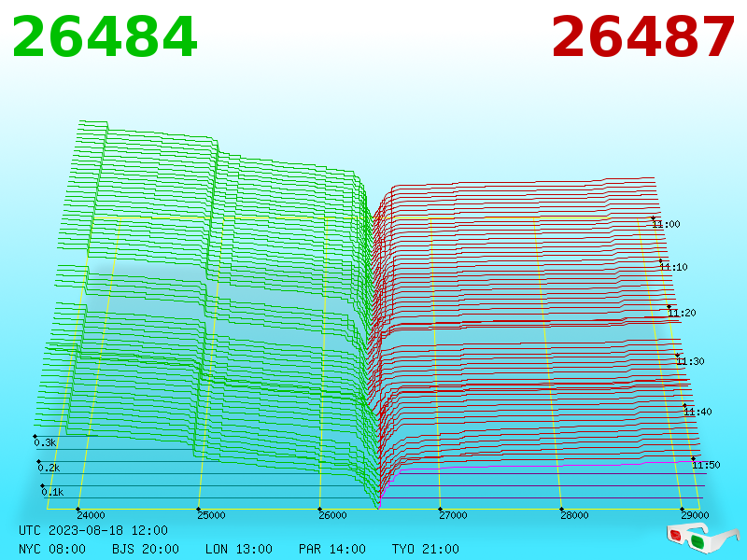Click the 29000 price axis label

coord(695,515)
